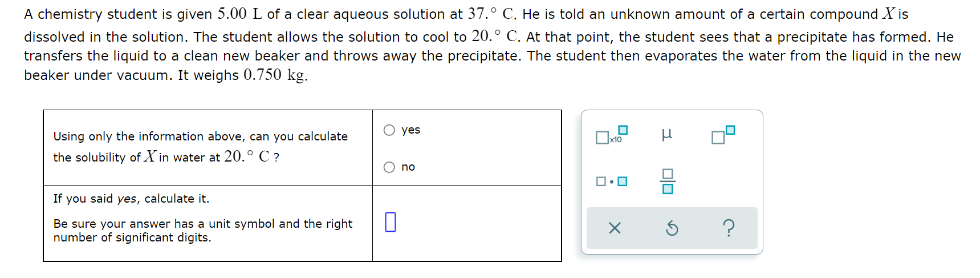The height and width of the screenshot is (278, 980).
Task: Select the yes radio button
Action: 389,130
